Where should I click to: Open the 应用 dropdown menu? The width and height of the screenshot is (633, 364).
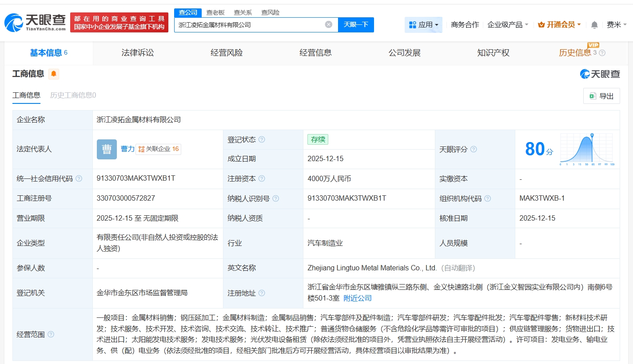point(423,25)
